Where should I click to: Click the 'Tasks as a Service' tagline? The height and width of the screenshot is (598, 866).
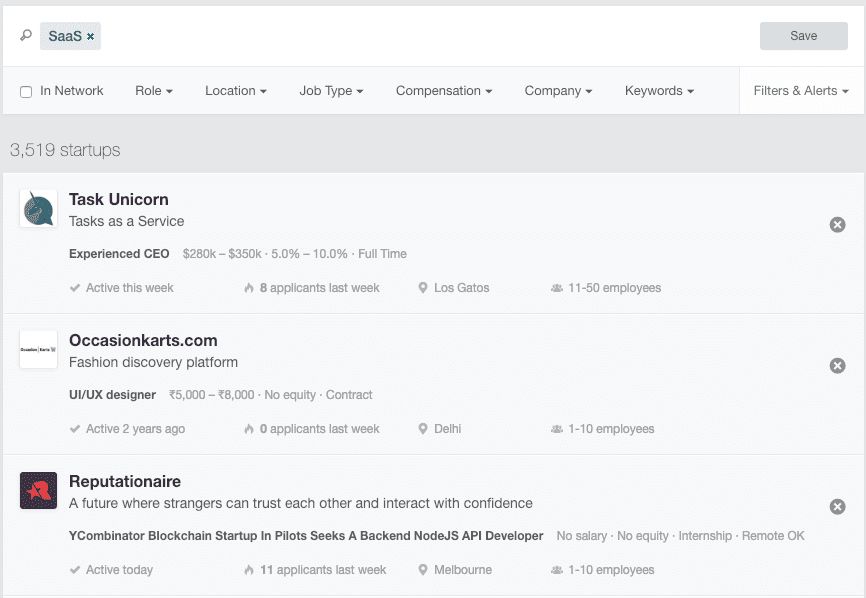(x=126, y=221)
